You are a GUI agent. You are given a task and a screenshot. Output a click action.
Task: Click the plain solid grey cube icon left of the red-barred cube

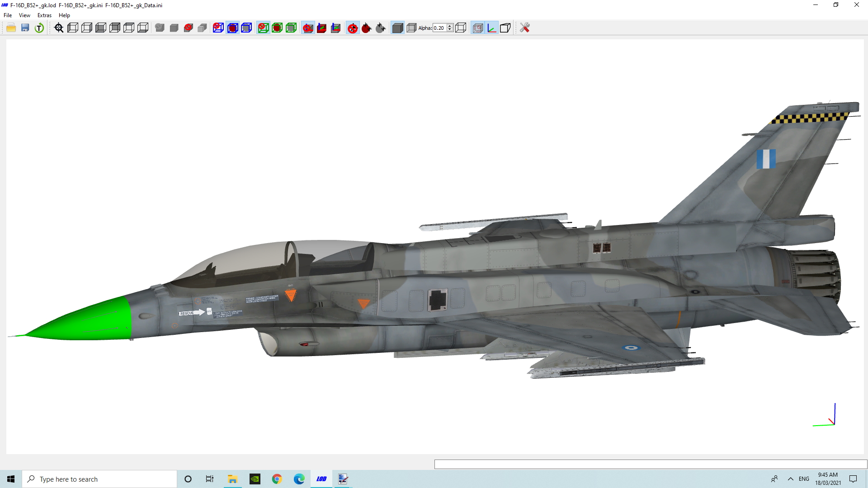pyautogui.click(x=174, y=28)
